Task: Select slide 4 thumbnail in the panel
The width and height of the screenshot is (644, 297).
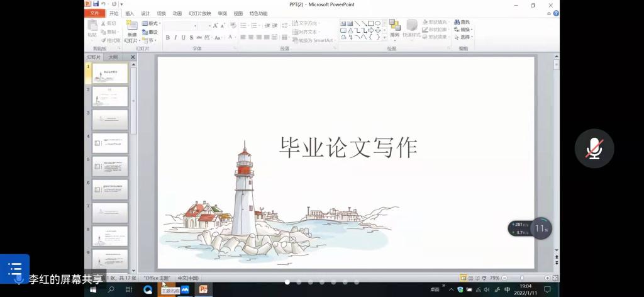Action: coord(110,143)
